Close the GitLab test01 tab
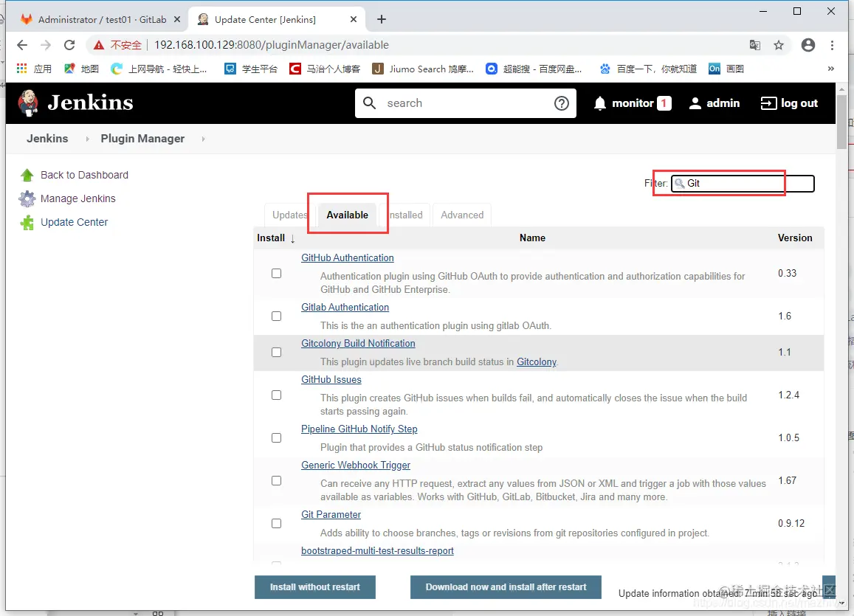Screen dimensions: 854x616 click(x=177, y=20)
